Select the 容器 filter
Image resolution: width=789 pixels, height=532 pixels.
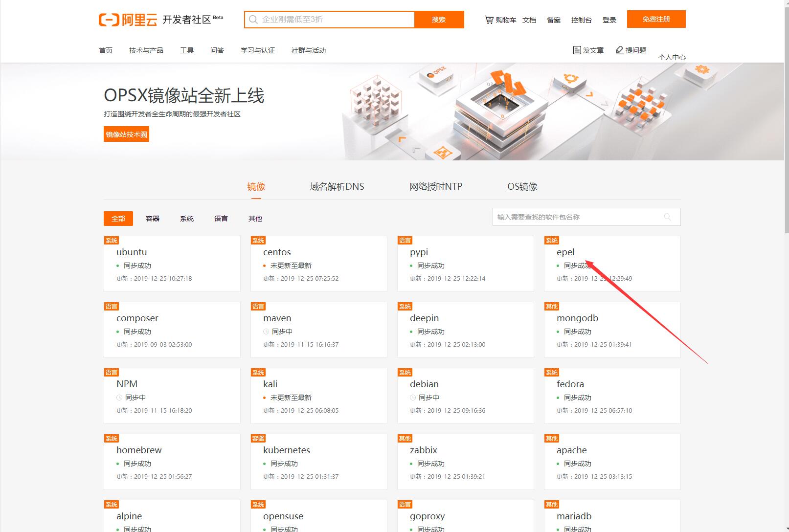[x=153, y=219]
